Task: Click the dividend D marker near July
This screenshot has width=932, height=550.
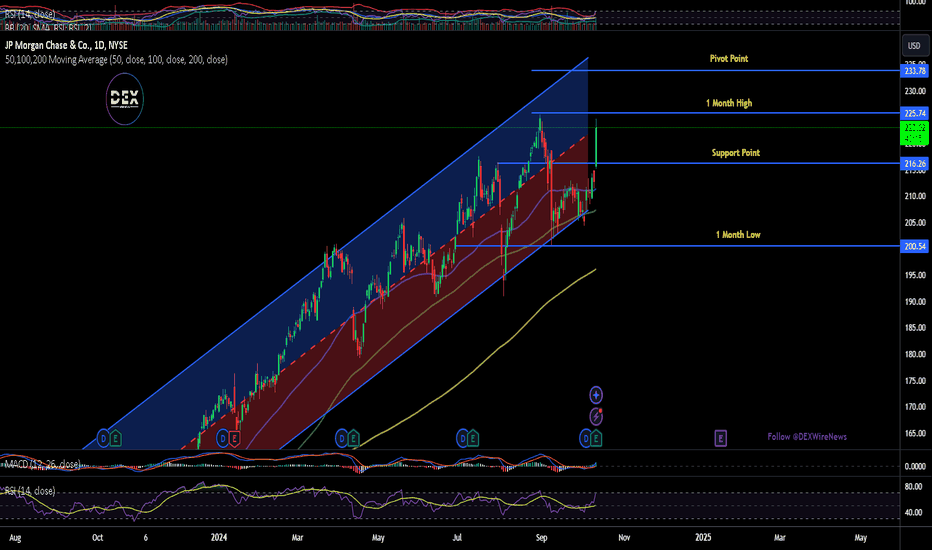Action: [x=462, y=439]
